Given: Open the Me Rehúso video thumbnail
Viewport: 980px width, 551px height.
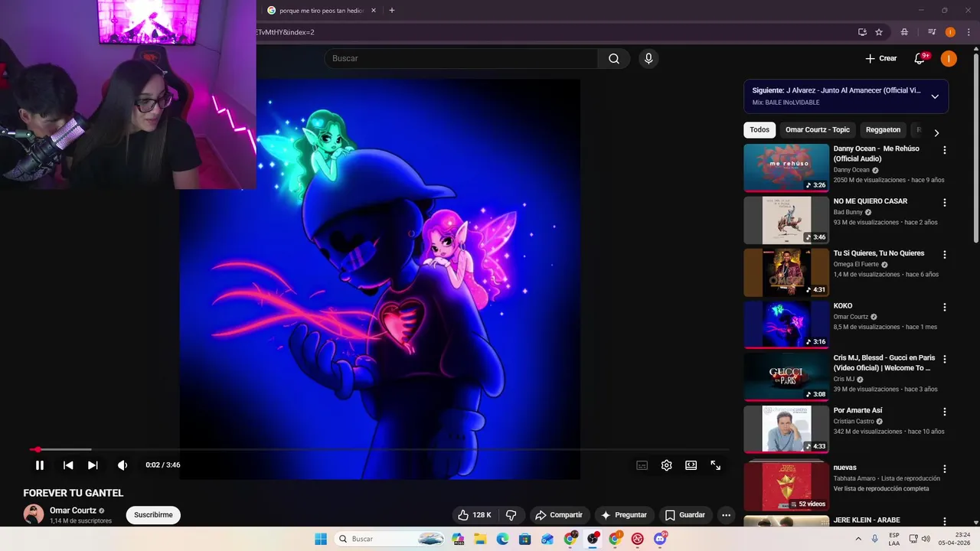Looking at the screenshot, I should click(786, 168).
